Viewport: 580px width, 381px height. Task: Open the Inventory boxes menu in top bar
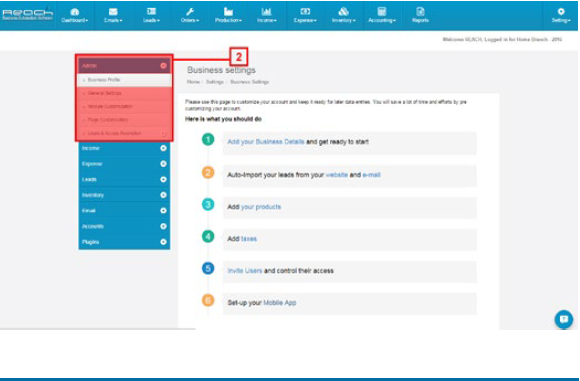[344, 16]
